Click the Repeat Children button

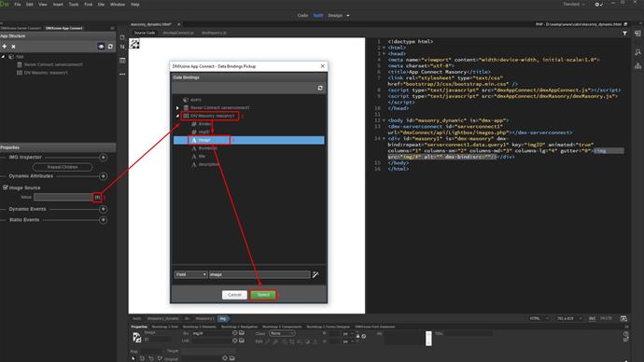click(63, 167)
